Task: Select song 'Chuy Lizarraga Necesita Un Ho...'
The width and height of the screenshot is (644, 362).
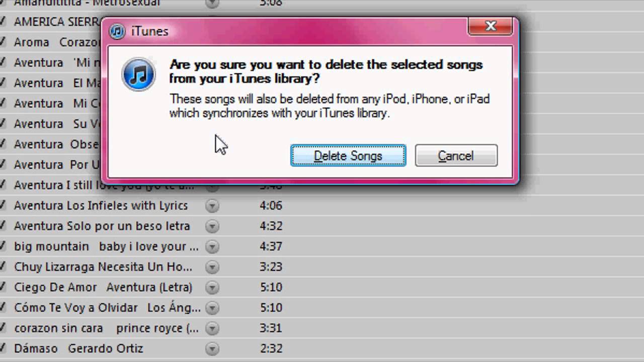Action: point(103,267)
